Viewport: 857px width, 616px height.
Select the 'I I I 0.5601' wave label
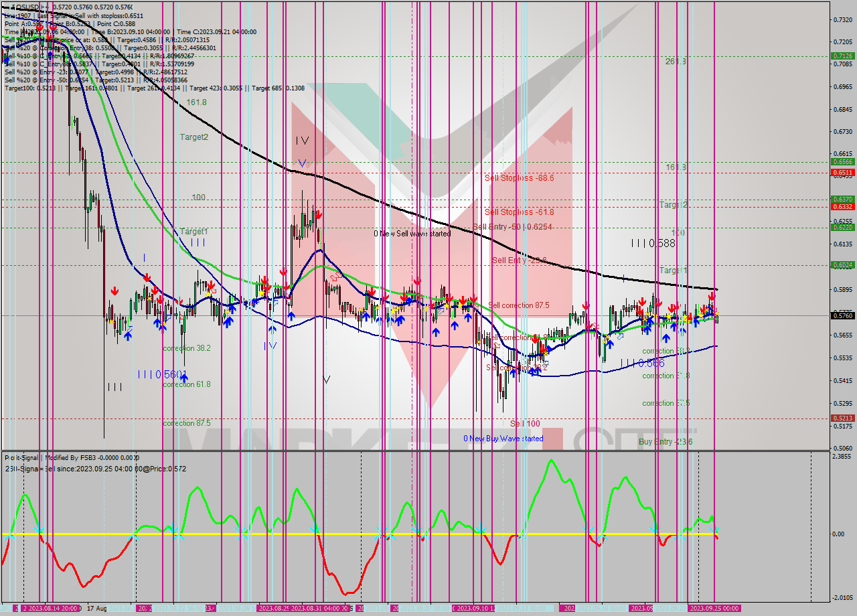tap(162, 374)
